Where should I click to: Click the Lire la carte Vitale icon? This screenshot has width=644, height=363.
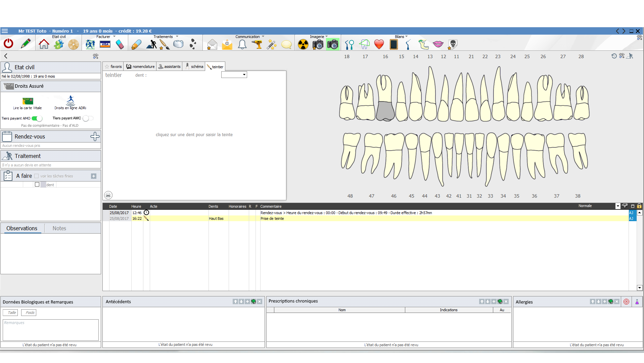(28, 101)
